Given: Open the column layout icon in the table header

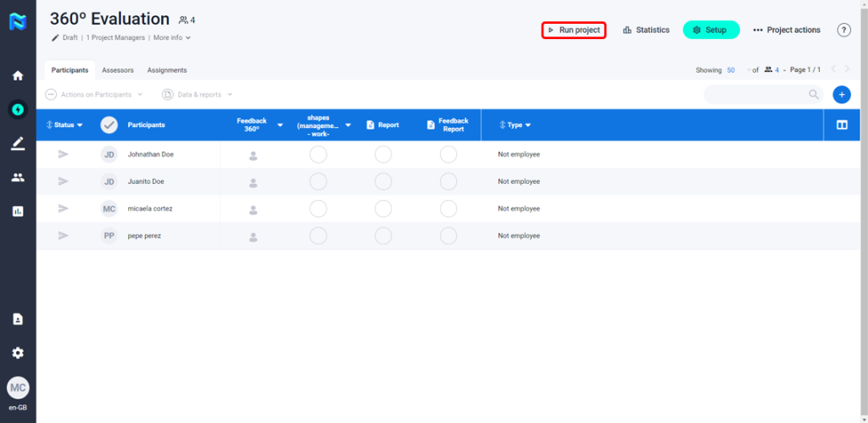Looking at the screenshot, I should click(x=842, y=125).
